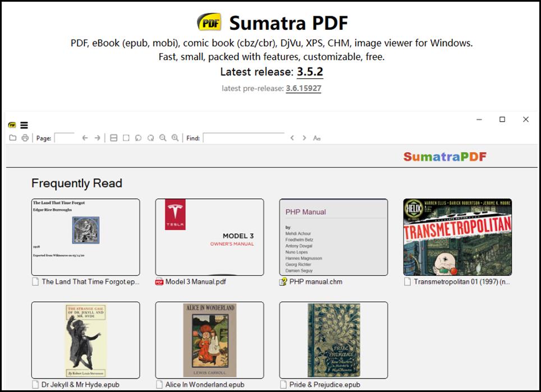
Task: Open Tesla Model 3 Manual thumbnail
Action: tap(209, 237)
